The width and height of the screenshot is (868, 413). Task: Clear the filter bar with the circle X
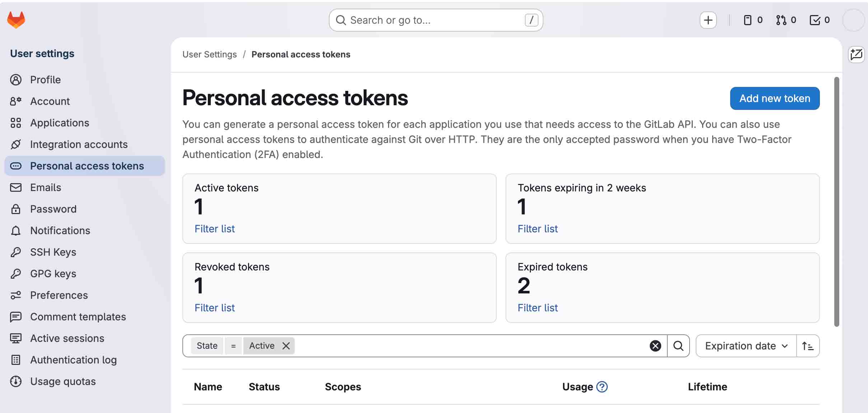point(655,345)
